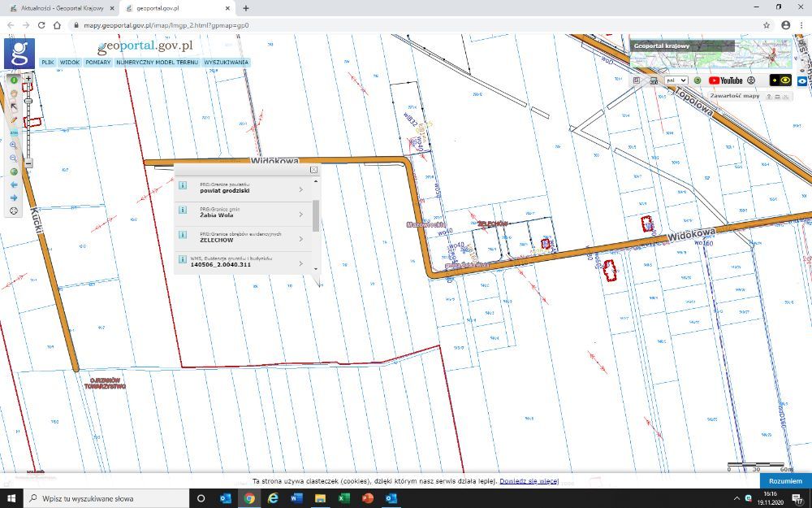The width and height of the screenshot is (812, 508).
Task: Open the YouTube channel icon
Action: pyautogui.click(x=725, y=80)
